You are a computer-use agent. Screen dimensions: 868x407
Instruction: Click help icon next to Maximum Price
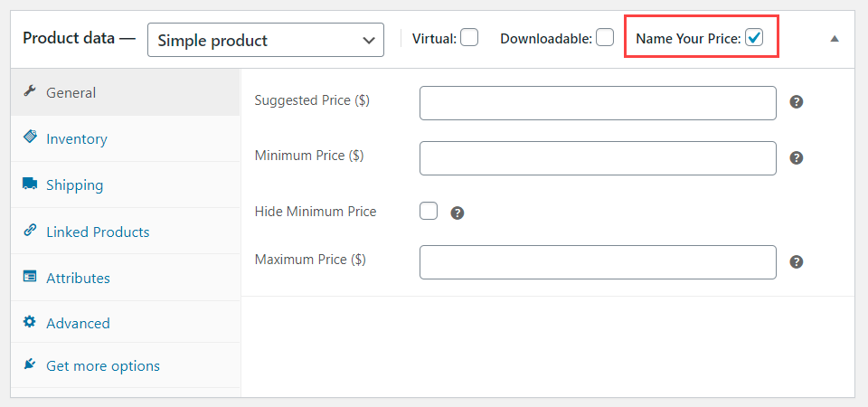point(797,261)
